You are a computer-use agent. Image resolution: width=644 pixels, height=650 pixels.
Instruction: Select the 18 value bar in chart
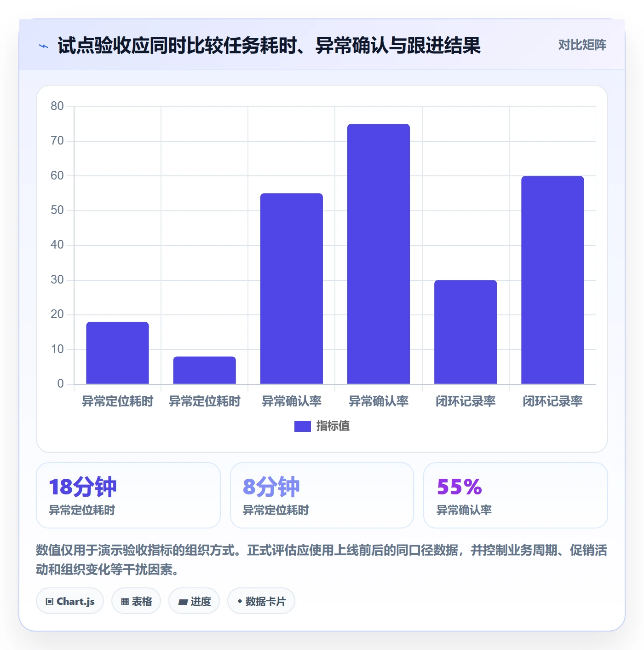117,353
